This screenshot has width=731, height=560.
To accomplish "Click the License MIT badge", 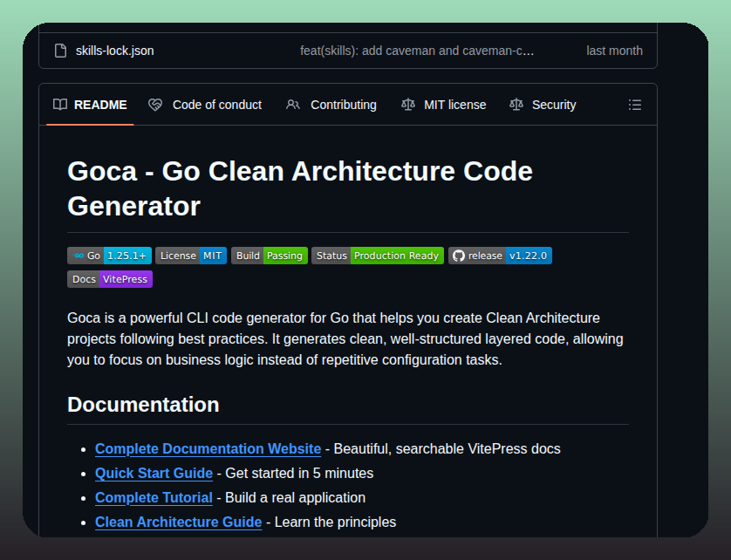I will [x=191, y=256].
